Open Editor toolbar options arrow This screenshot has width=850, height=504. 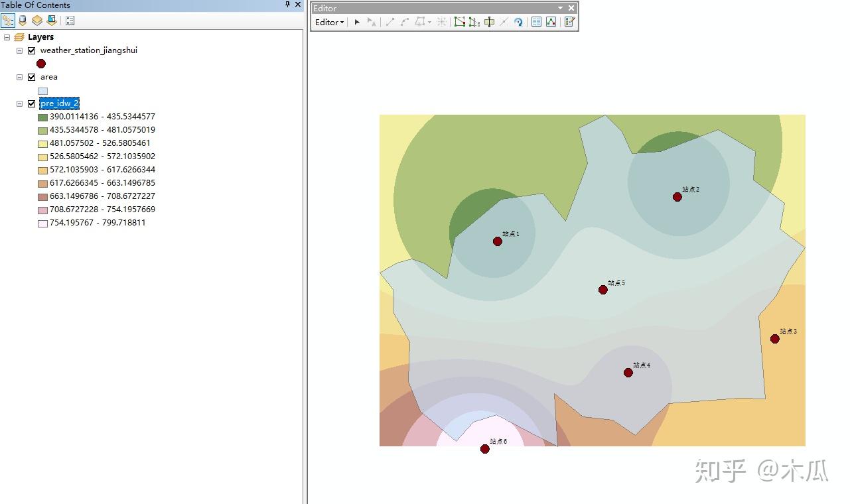pyautogui.click(x=561, y=8)
